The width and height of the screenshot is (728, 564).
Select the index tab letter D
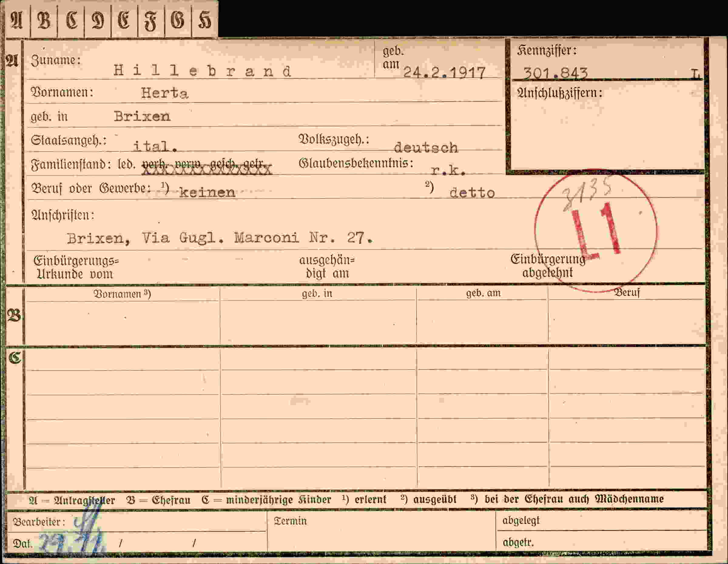(98, 20)
